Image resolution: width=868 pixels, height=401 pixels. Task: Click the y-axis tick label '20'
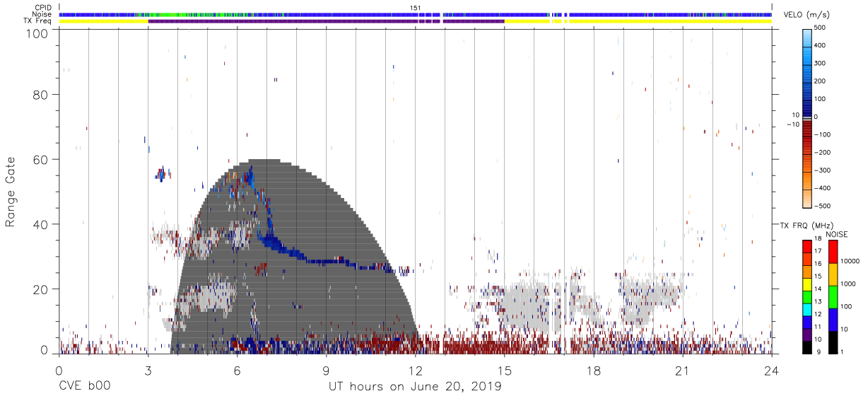pos(41,289)
